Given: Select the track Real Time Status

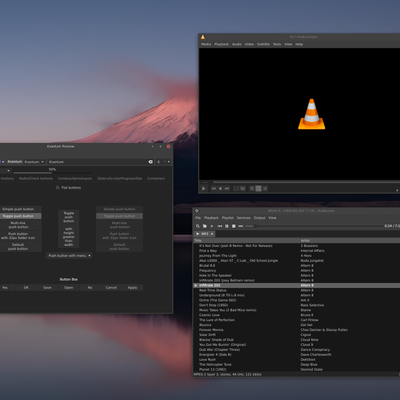Looking at the screenshot, I should click(x=297, y=290).
